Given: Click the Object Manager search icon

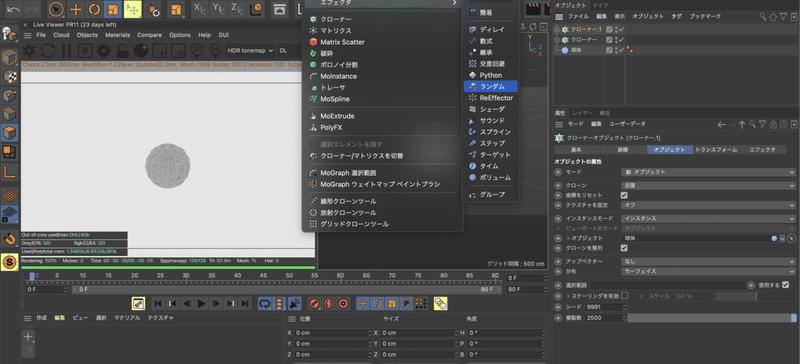Looking at the screenshot, I should pos(763,17).
